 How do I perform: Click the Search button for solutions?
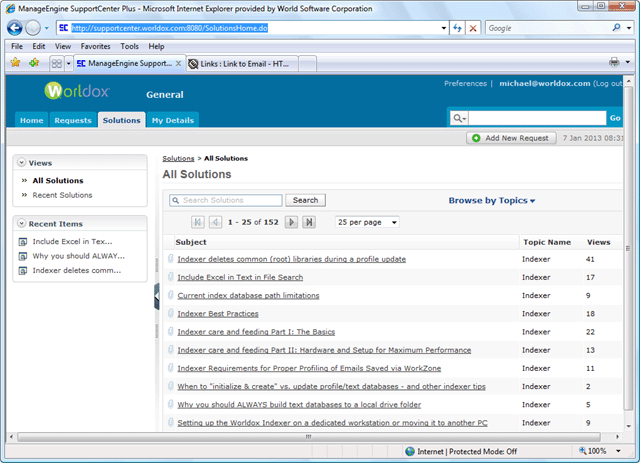coord(305,200)
